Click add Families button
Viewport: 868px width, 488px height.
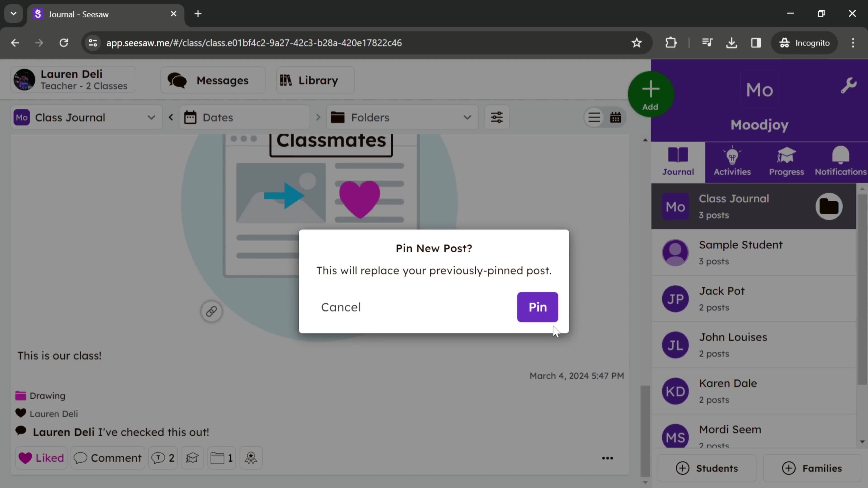812,468
